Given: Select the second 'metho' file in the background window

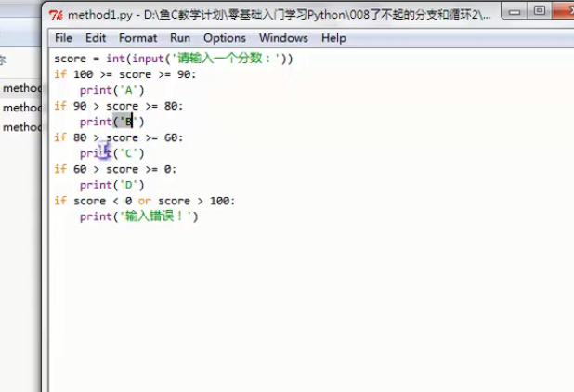Looking at the screenshot, I should [21, 108].
